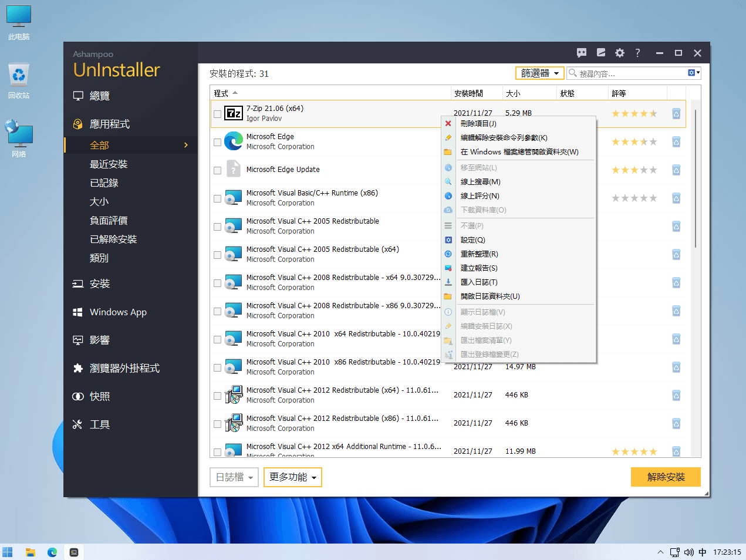The width and height of the screenshot is (746, 560).
Task: Sort by 狀態 column header
Action: (x=582, y=93)
